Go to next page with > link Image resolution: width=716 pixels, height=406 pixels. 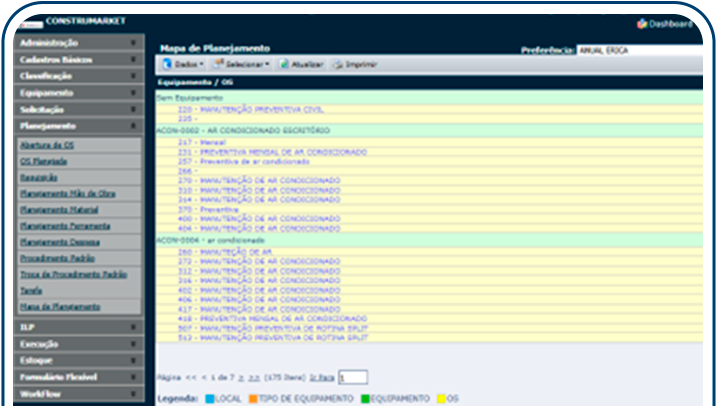pyautogui.click(x=239, y=377)
